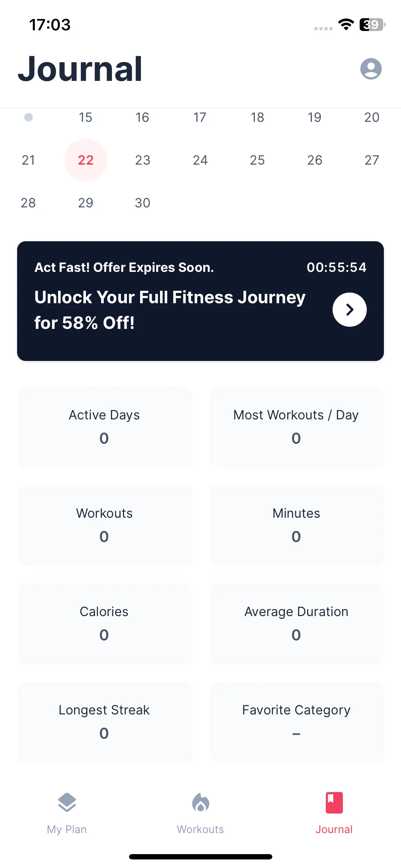Choose calendar day 25
Image resolution: width=401 pixels, height=868 pixels.
coord(257,160)
